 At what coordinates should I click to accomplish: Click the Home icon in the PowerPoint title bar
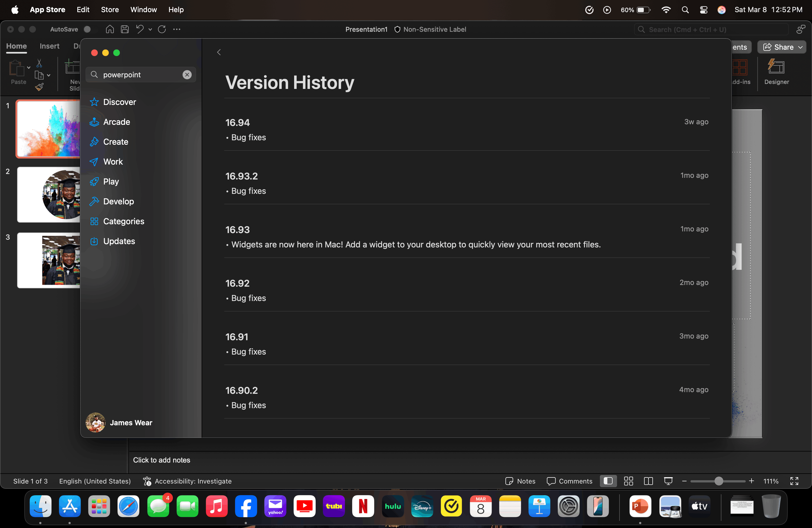110,29
